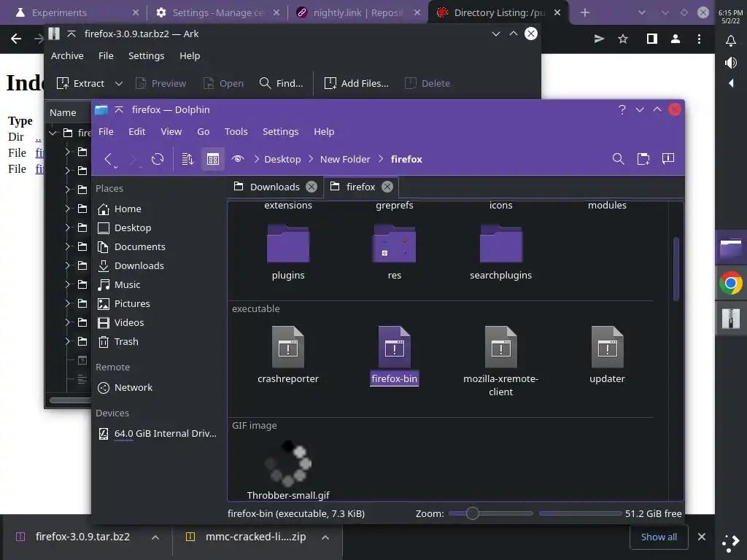747x560 pixels.
Task: Close the Downloads tab in Dolphin
Action: coord(311,187)
